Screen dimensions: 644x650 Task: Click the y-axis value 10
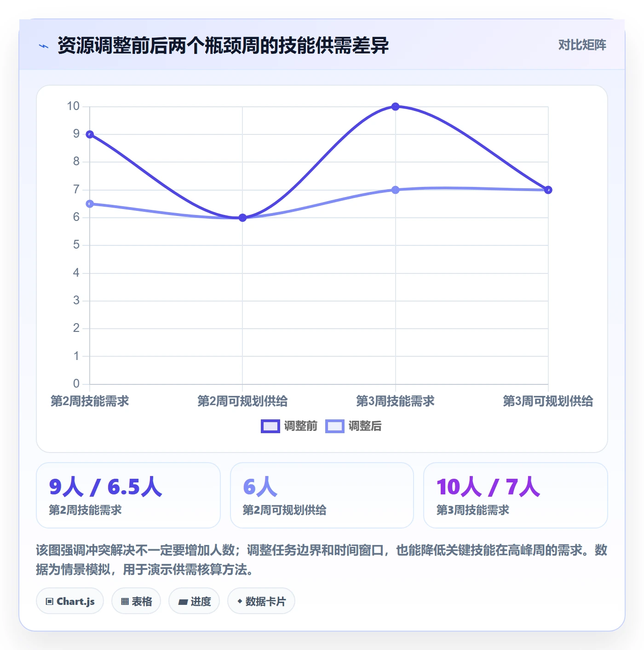pyautogui.click(x=73, y=106)
